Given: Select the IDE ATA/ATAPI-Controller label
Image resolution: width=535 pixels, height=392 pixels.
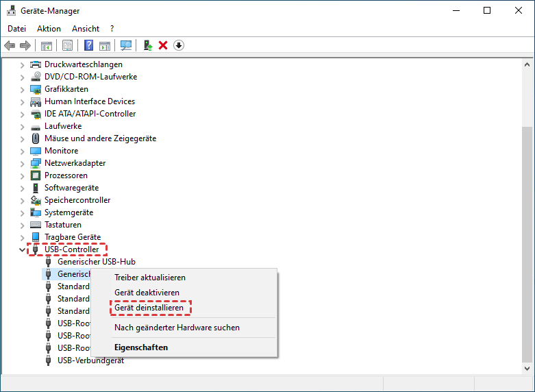Looking at the screenshot, I should (x=90, y=114).
